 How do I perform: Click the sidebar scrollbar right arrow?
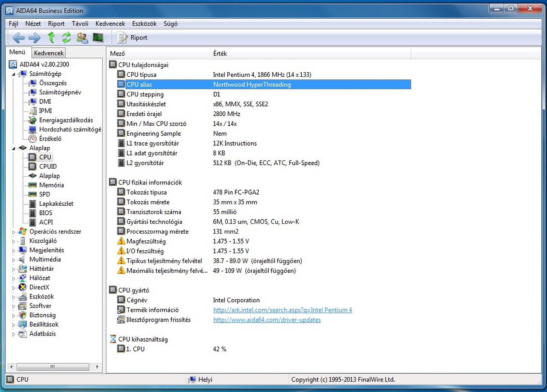pyautogui.click(x=97, y=367)
